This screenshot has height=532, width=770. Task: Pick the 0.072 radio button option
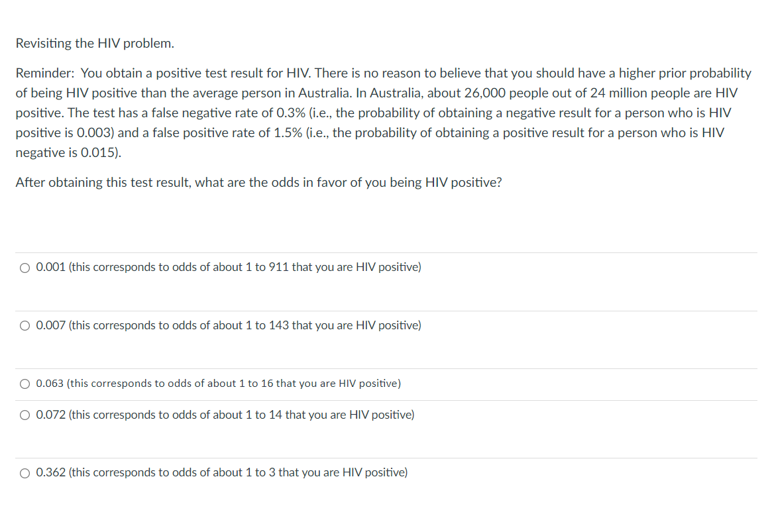tap(25, 415)
